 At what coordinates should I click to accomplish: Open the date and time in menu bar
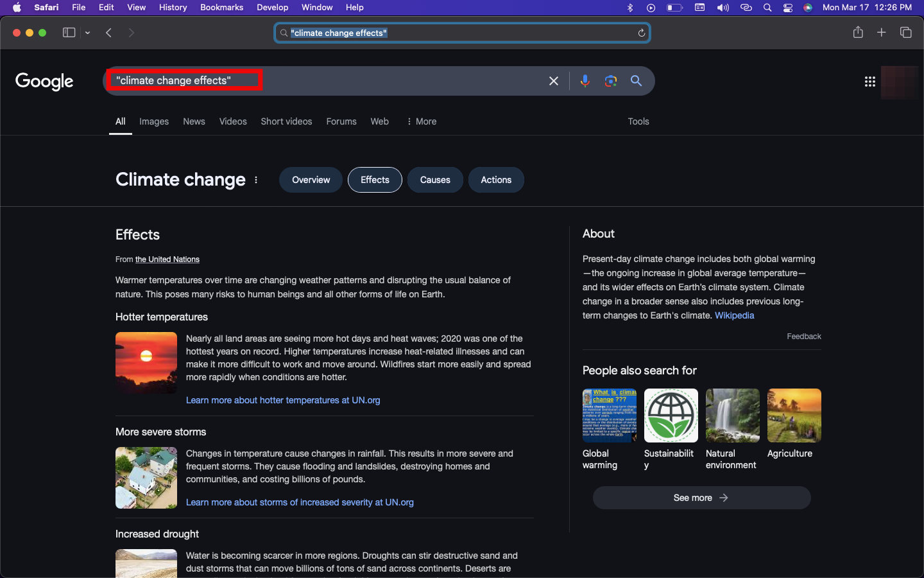[x=867, y=8]
